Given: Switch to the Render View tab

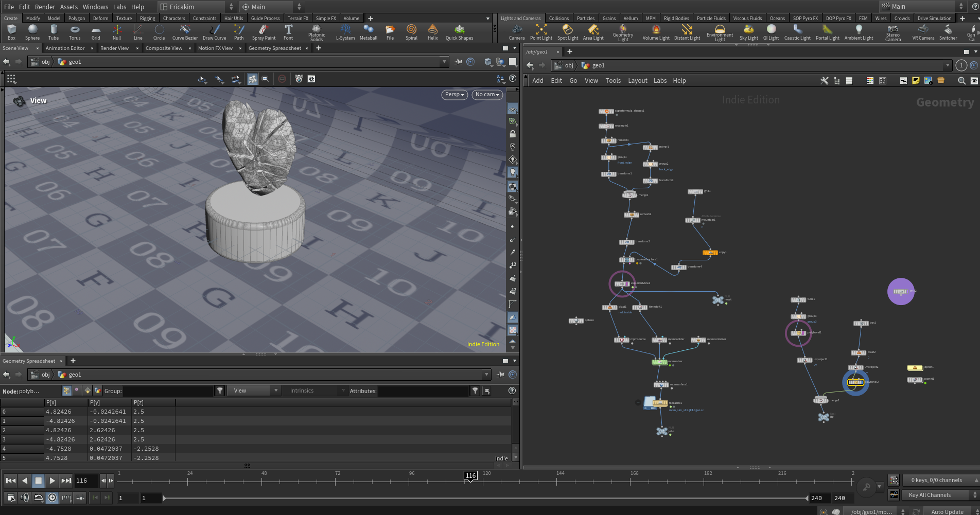Looking at the screenshot, I should pyautogui.click(x=114, y=48).
